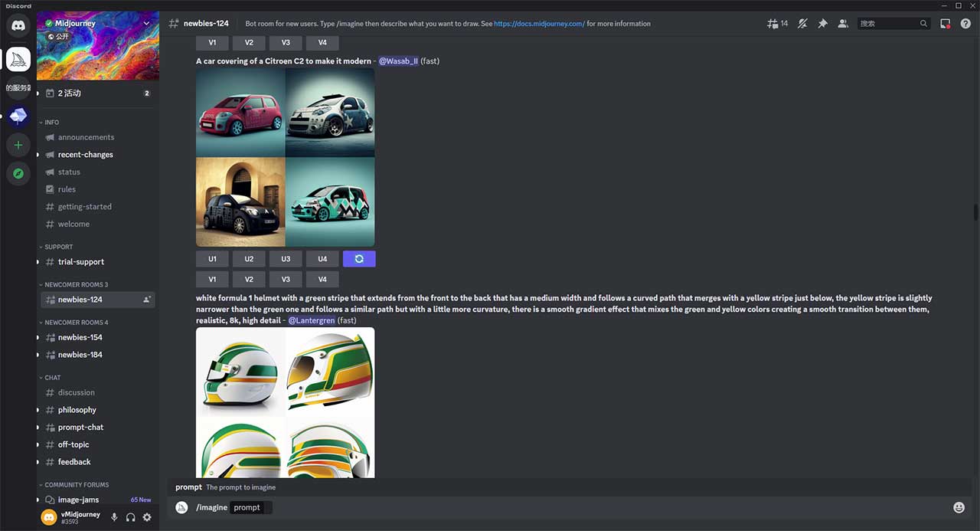Screen dimensions: 980x531
Task: Click the @Wasab_II mention
Action: point(398,61)
